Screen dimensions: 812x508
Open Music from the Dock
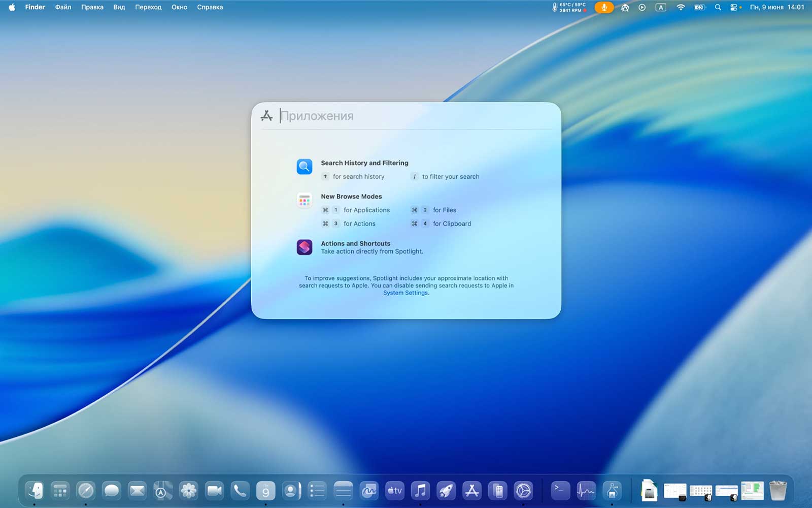pyautogui.click(x=420, y=491)
